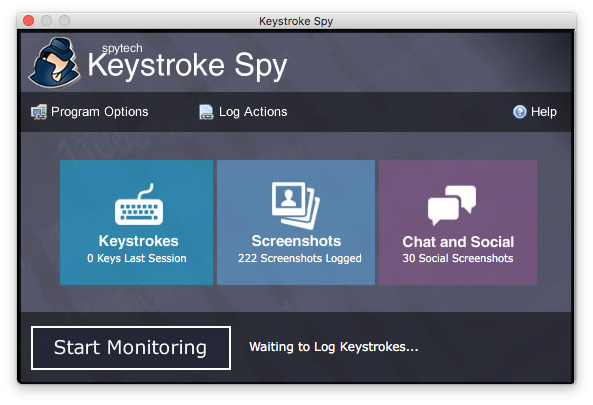Open the Help menu text

pos(543,112)
